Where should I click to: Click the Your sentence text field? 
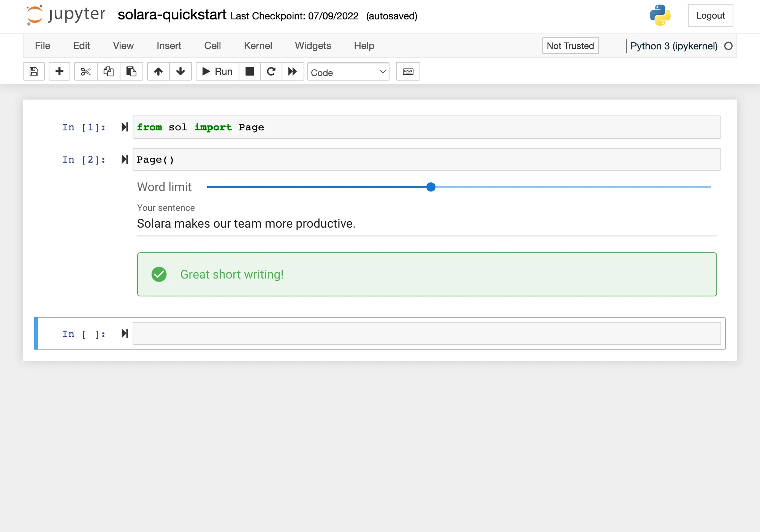pos(426,224)
